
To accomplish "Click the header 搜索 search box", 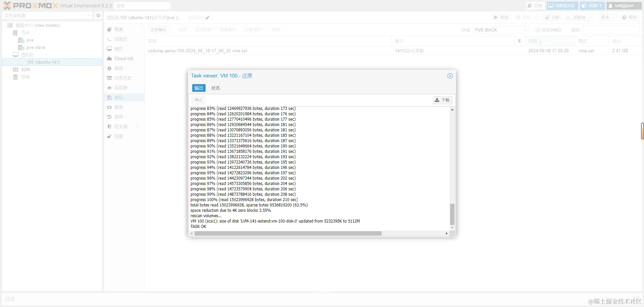I will (x=142, y=6).
